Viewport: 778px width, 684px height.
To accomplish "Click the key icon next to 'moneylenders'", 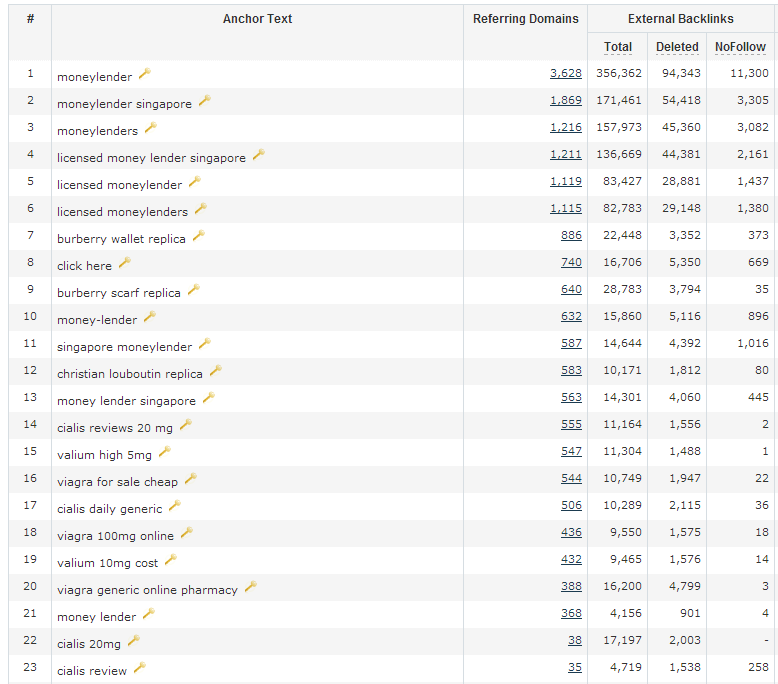I will (x=150, y=128).
